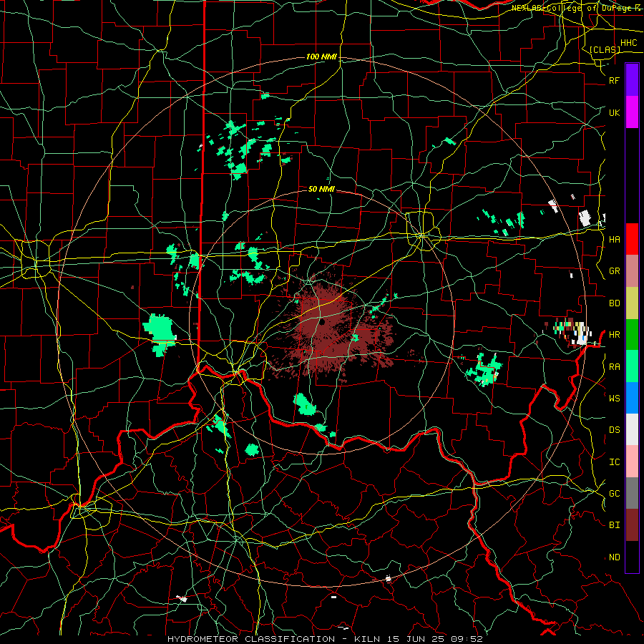Click the IC legend label
Screen dimensions: 644x644
[614, 462]
